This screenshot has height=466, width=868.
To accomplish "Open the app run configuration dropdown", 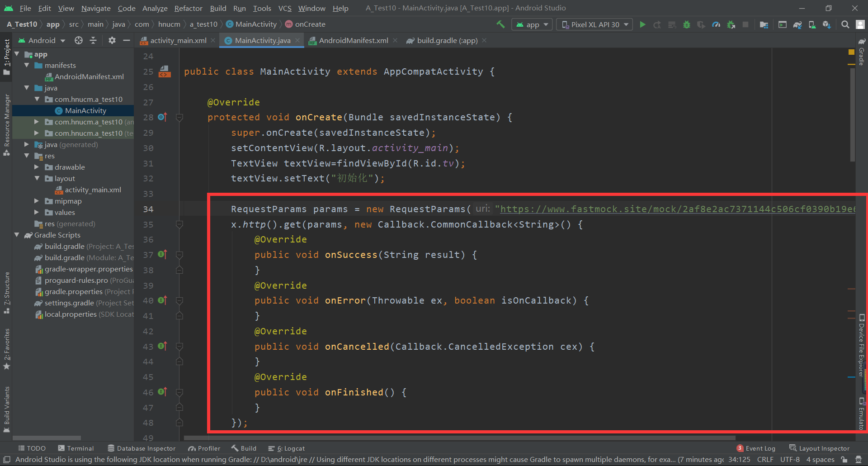I will coord(532,24).
